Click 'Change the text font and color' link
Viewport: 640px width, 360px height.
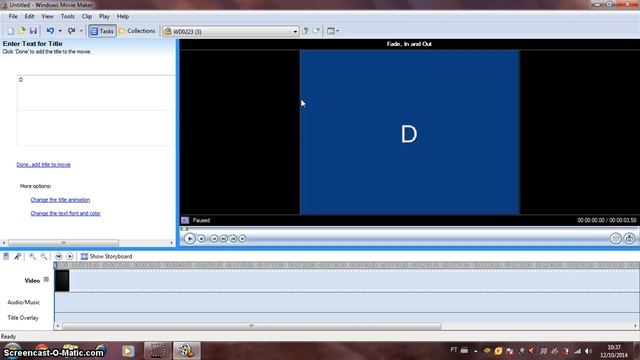(x=66, y=213)
